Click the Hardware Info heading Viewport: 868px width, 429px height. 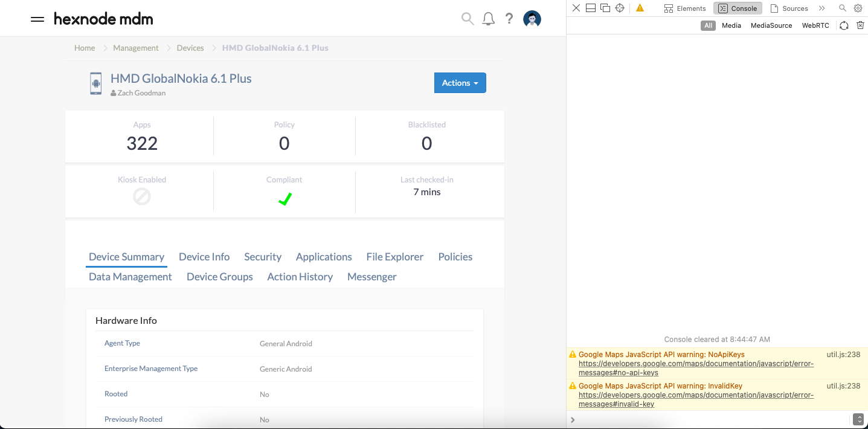[126, 321]
